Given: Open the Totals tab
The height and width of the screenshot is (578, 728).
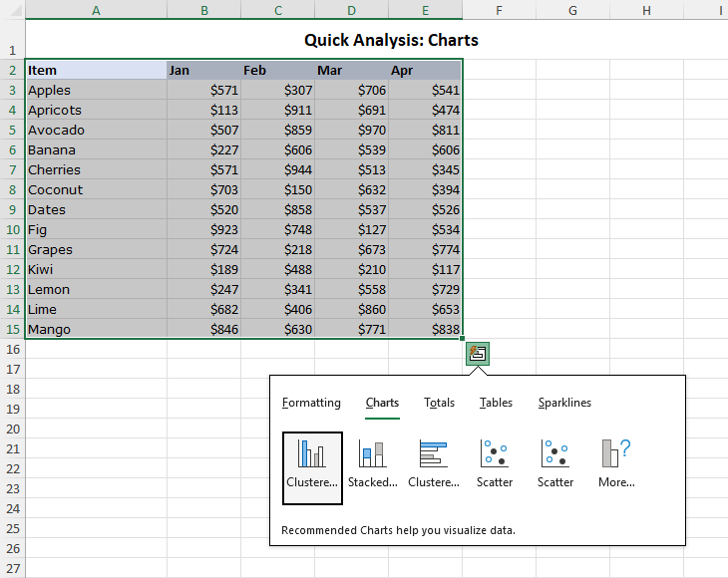Looking at the screenshot, I should 439,403.
